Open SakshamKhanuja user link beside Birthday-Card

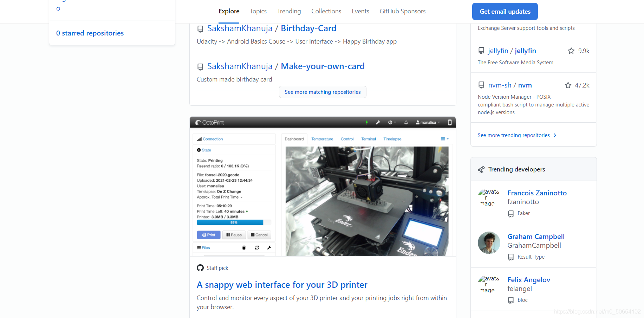[240, 28]
